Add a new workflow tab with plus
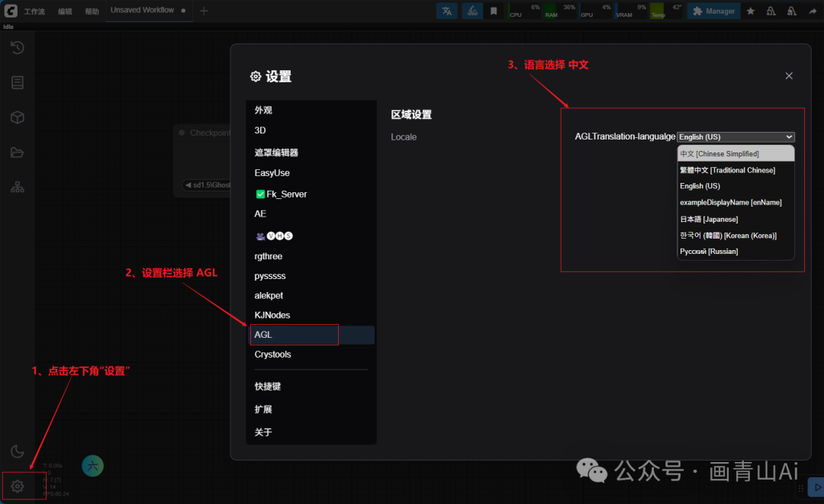 click(204, 11)
